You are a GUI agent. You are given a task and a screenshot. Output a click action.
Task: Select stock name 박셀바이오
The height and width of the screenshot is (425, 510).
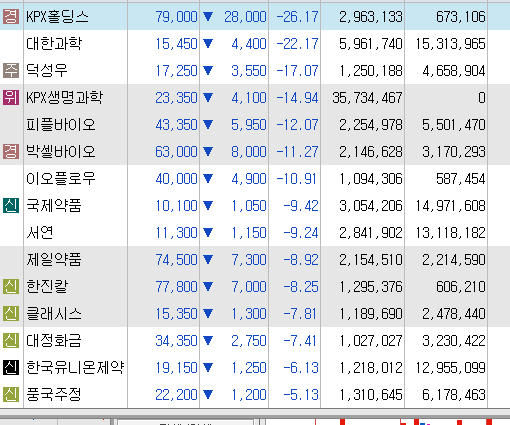[61, 152]
